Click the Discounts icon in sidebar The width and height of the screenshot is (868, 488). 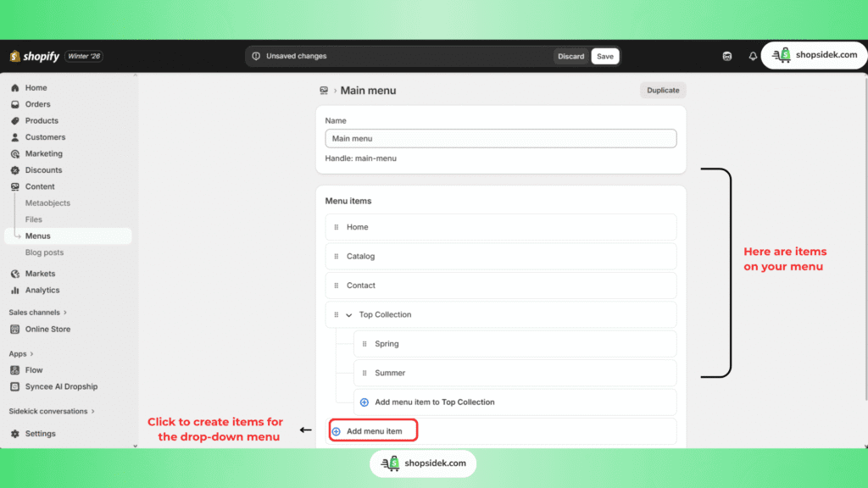15,170
